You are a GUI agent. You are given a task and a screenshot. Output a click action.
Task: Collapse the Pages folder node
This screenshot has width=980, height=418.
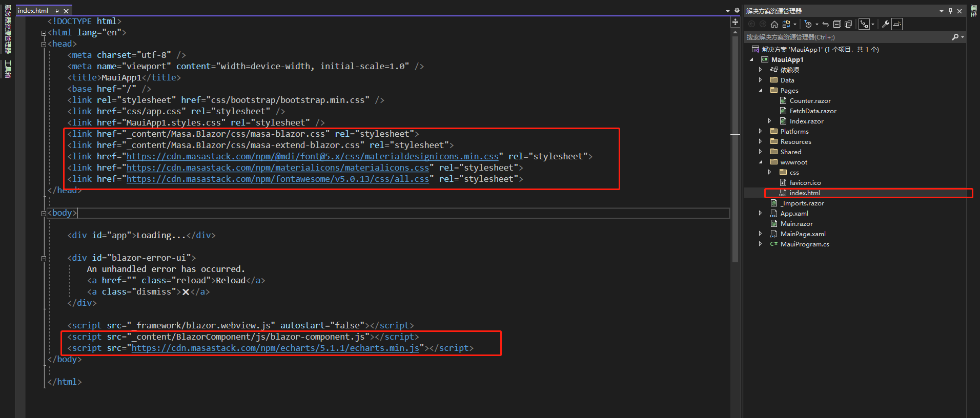(760, 90)
